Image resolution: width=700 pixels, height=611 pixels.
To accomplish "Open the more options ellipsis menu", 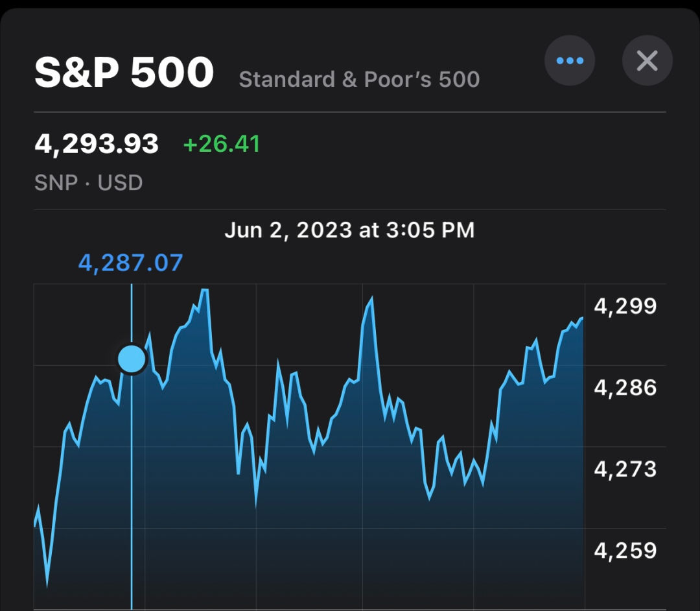I will point(570,61).
